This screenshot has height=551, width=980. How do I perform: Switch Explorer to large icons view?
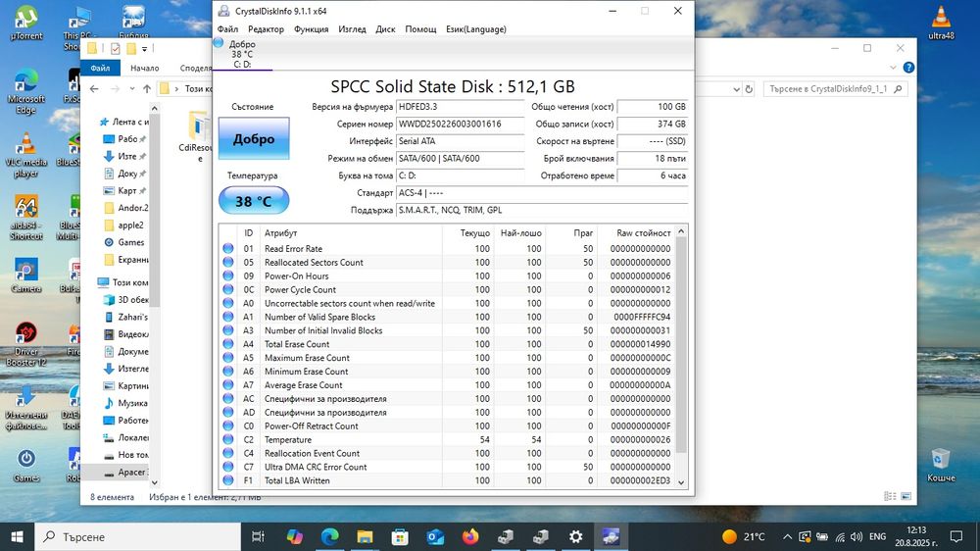pyautogui.click(x=906, y=496)
